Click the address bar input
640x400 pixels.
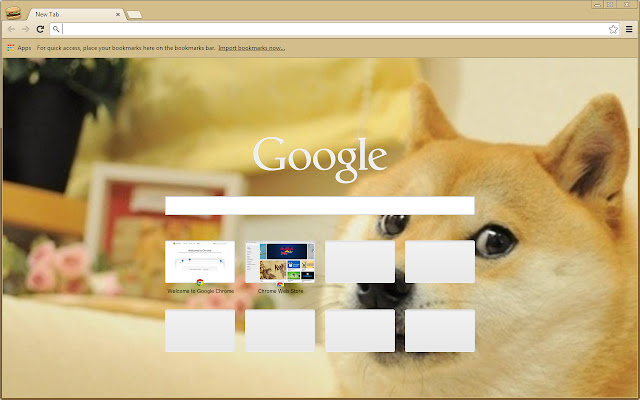[x=335, y=29]
